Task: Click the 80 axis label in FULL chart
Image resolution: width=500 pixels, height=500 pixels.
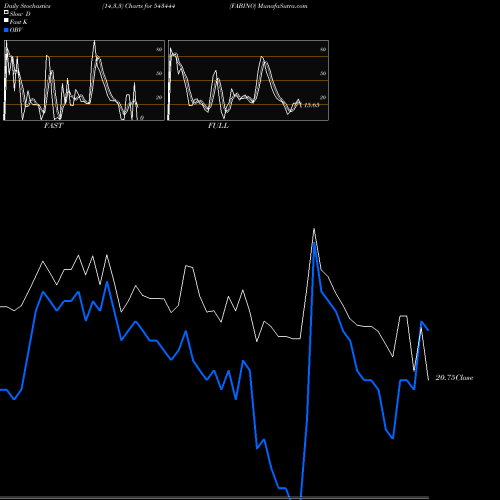Action: click(323, 49)
